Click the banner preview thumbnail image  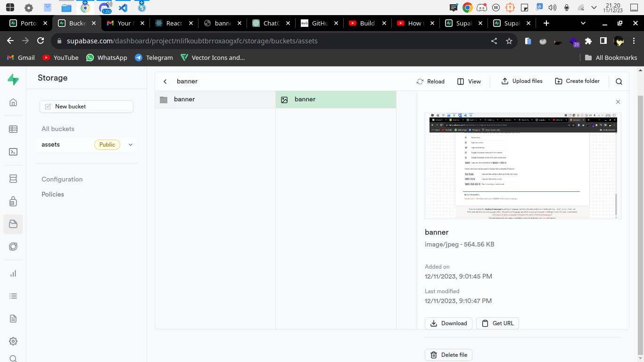pos(523,166)
